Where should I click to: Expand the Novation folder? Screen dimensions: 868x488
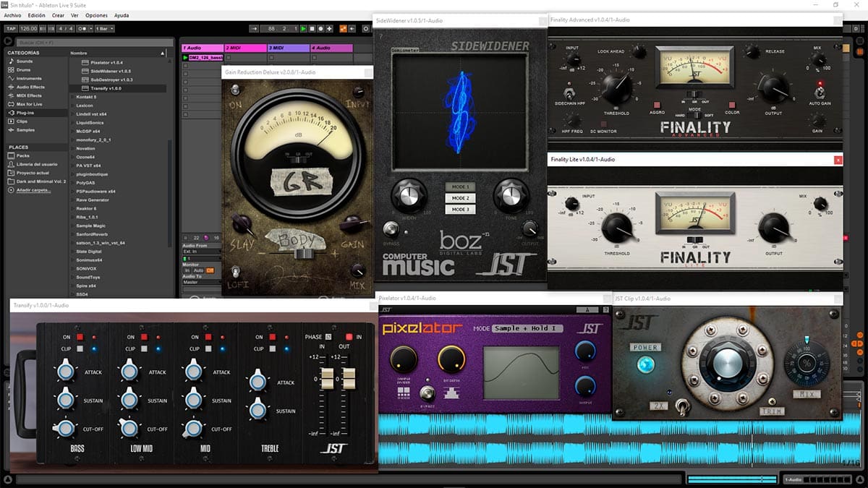[85, 148]
